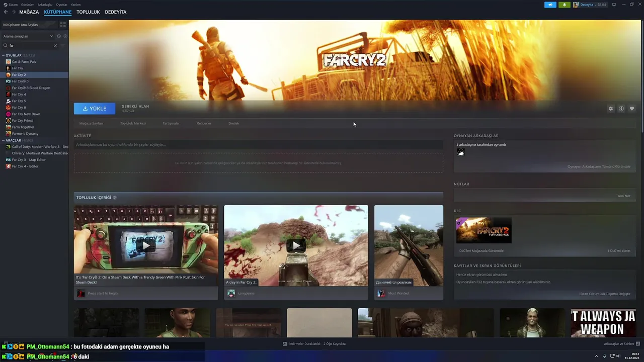Open Most Wanted author avatar
The width and height of the screenshot is (644, 362).
click(381, 293)
